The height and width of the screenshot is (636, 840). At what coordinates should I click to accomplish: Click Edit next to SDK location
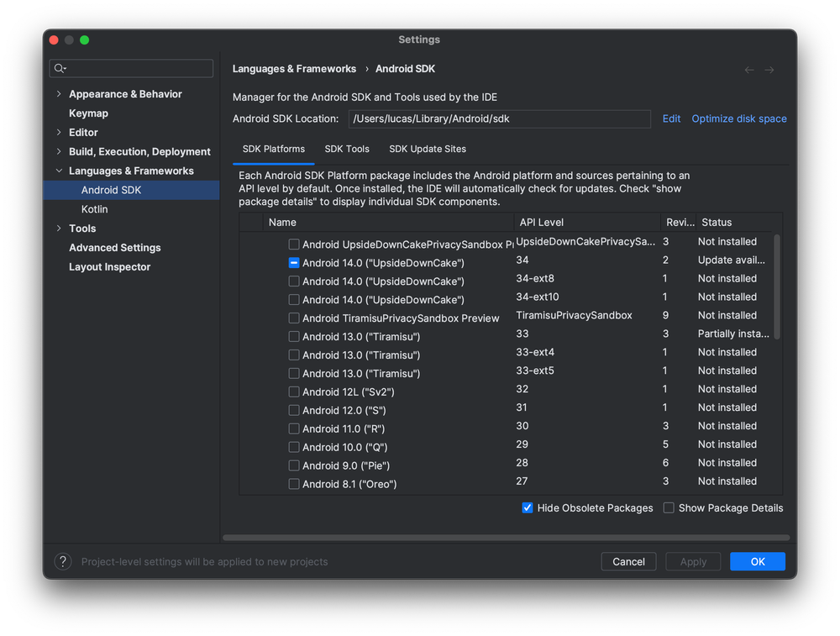[670, 118]
